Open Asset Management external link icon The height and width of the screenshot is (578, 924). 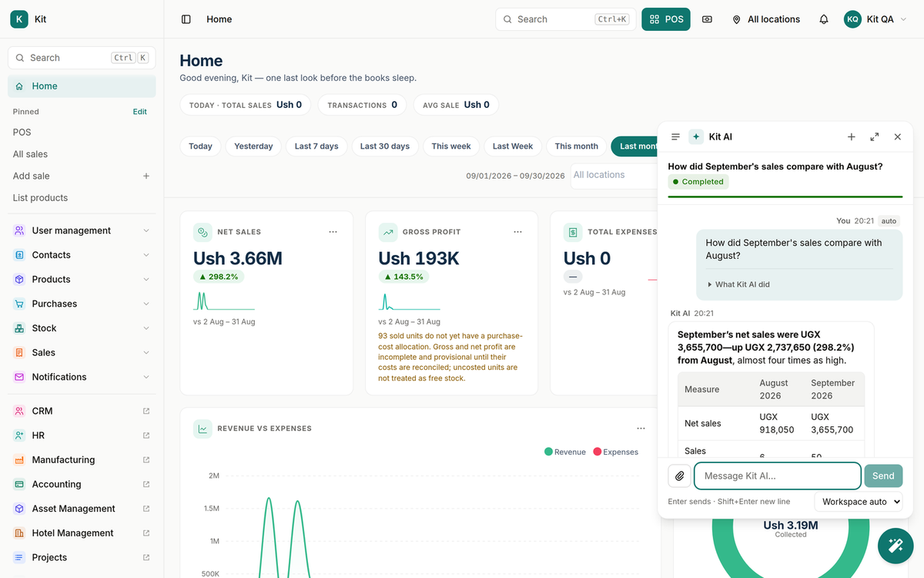coord(146,509)
